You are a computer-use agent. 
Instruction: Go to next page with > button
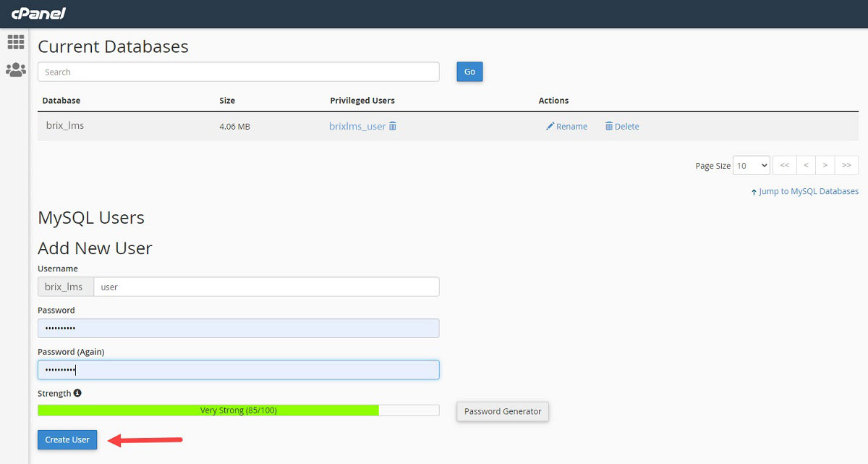(x=825, y=166)
